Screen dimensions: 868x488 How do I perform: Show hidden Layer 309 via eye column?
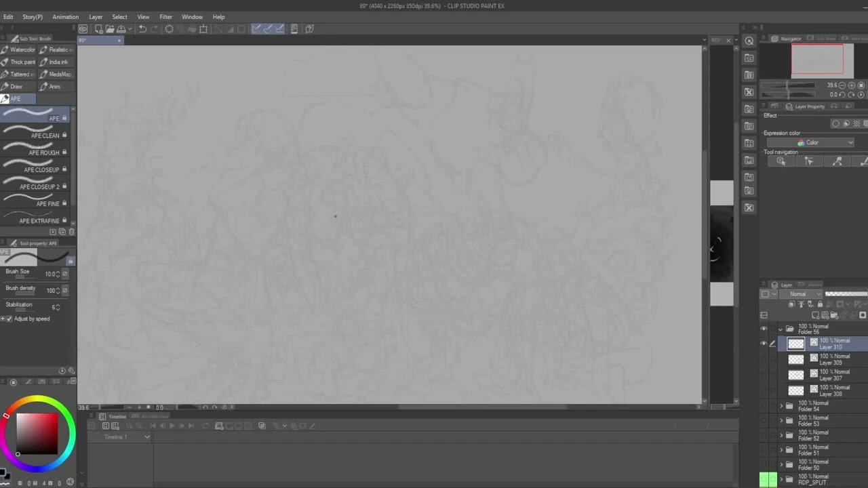click(764, 359)
